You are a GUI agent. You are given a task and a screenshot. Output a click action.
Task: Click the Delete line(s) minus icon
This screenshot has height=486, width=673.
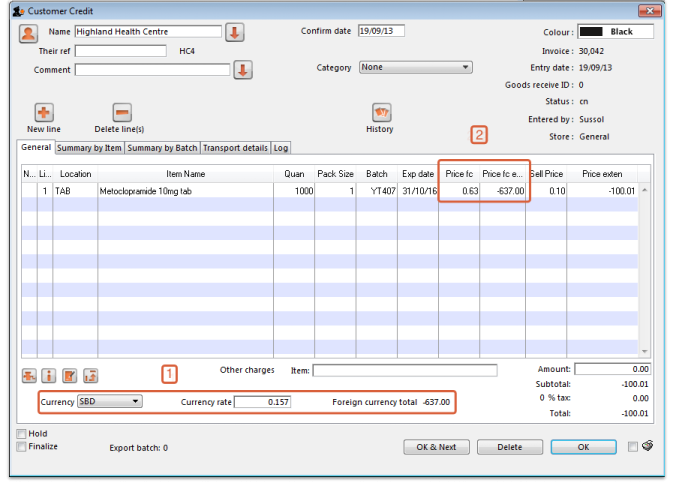(x=120, y=113)
